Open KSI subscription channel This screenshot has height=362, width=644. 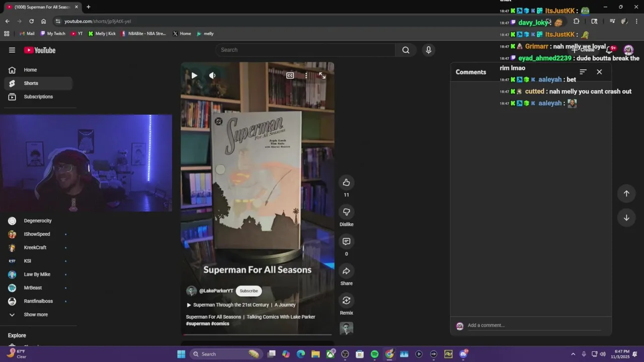pyautogui.click(x=38, y=261)
